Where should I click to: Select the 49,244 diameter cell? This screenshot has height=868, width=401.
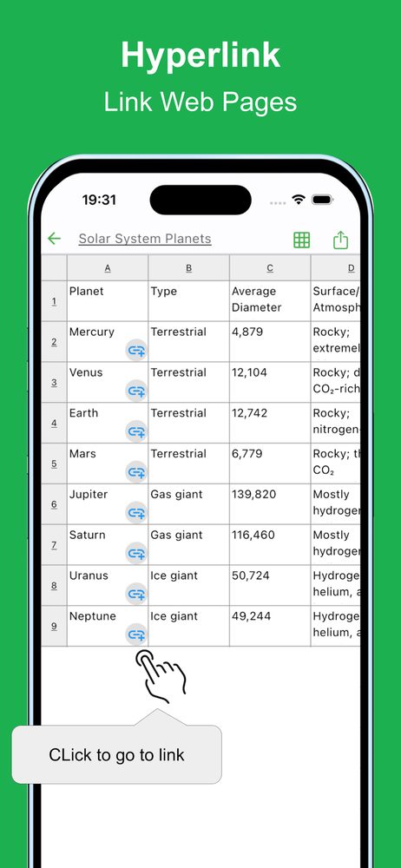[270, 626]
